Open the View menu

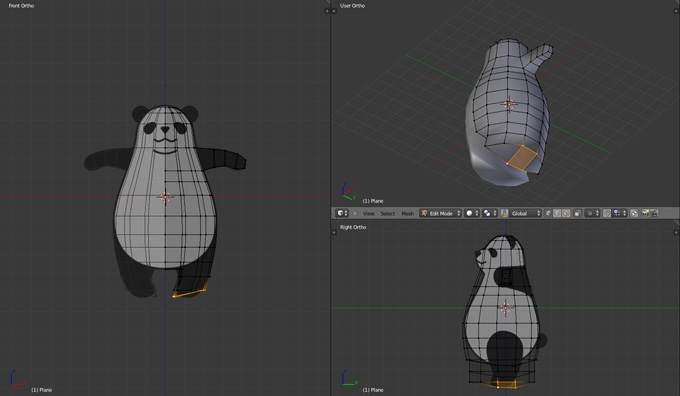[x=369, y=213]
